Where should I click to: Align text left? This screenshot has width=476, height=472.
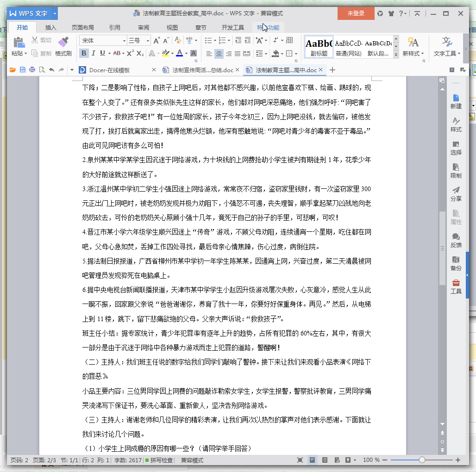point(209,54)
